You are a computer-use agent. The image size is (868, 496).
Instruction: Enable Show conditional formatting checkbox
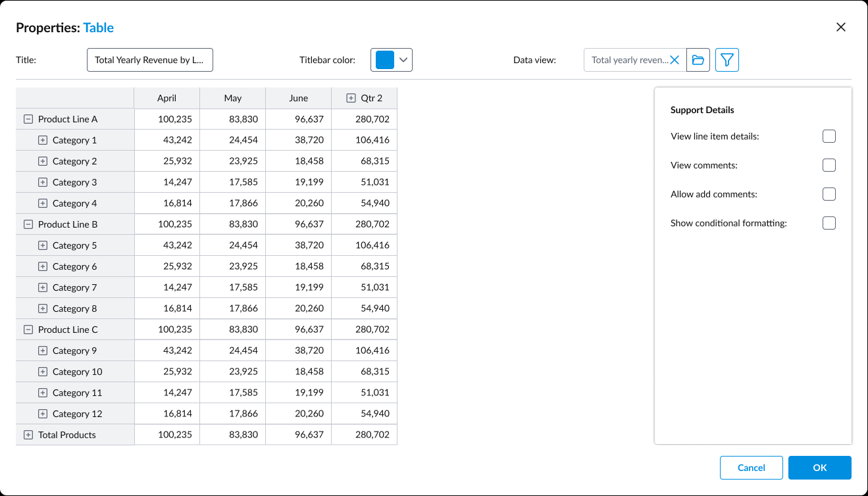pyautogui.click(x=829, y=223)
